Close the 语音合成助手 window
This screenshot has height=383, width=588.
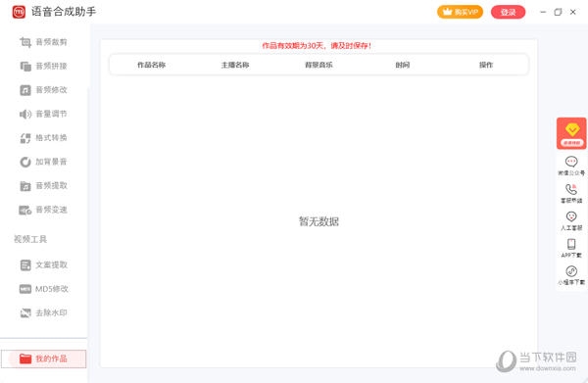coord(572,12)
